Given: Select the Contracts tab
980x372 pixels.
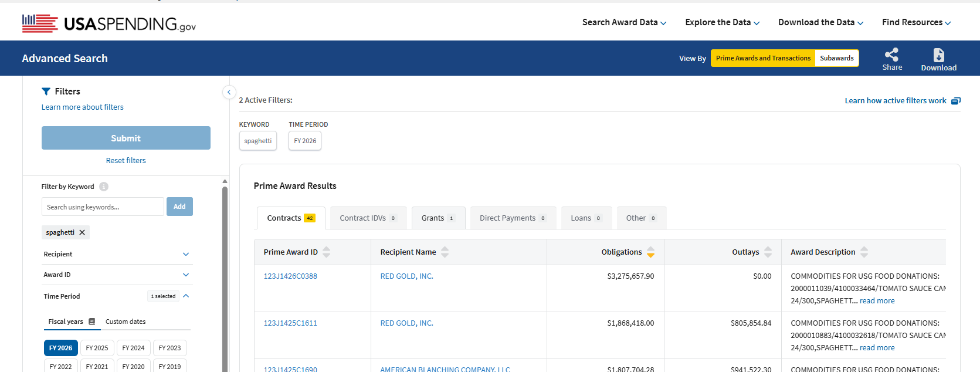Looking at the screenshot, I should click(291, 218).
